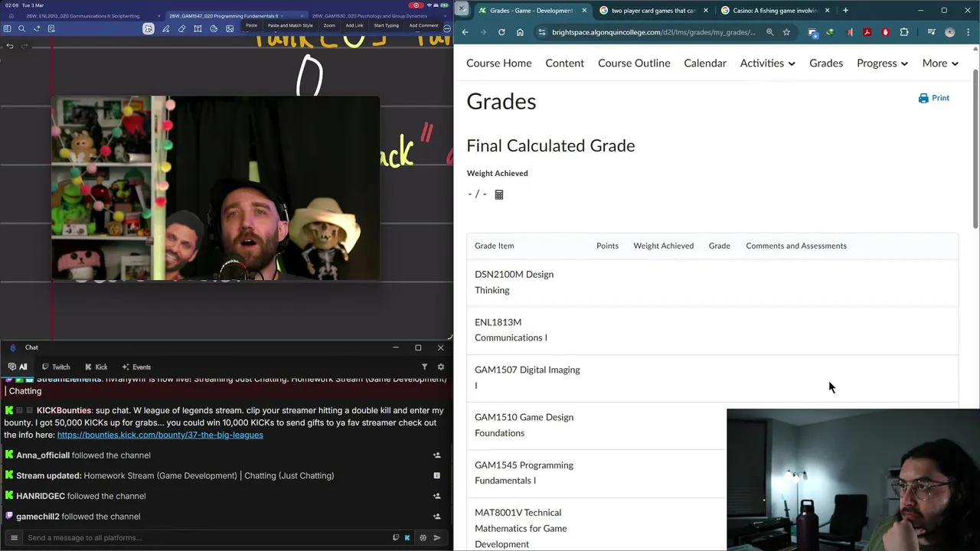Click Paste in the notes context menu
Viewport: 980px width, 551px height.
pos(251,25)
